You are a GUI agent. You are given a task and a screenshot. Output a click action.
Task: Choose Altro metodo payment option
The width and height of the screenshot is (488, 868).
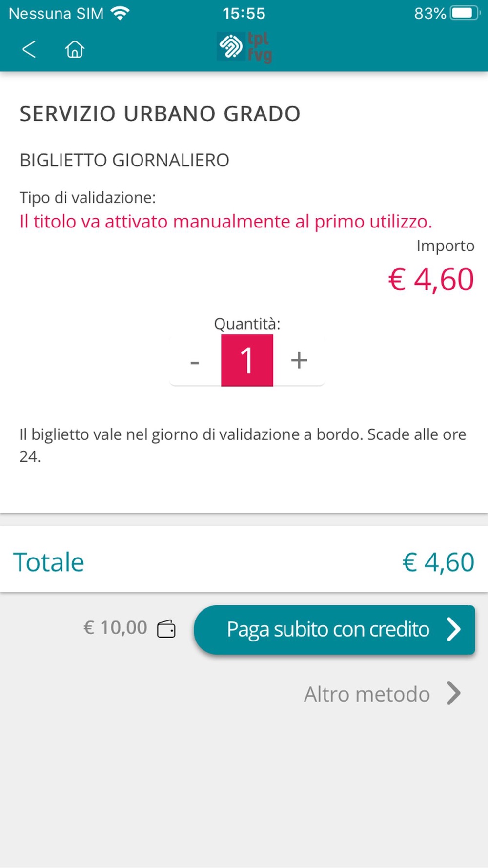coord(367,694)
